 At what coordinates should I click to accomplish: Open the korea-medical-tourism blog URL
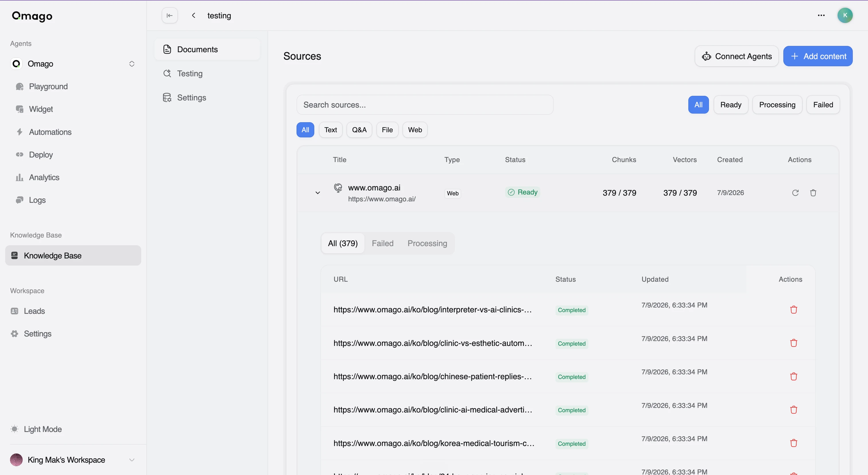[x=434, y=443]
